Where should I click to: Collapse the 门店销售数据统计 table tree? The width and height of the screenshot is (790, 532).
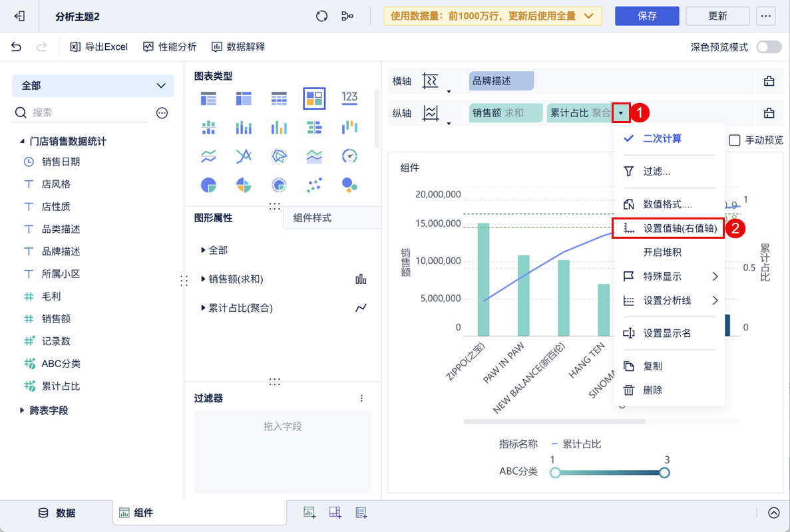pos(22,142)
